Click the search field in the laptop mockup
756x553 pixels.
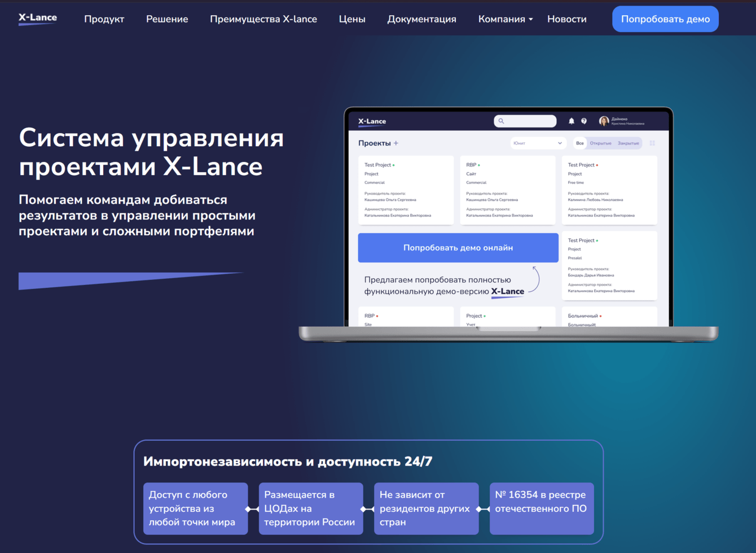pos(525,121)
